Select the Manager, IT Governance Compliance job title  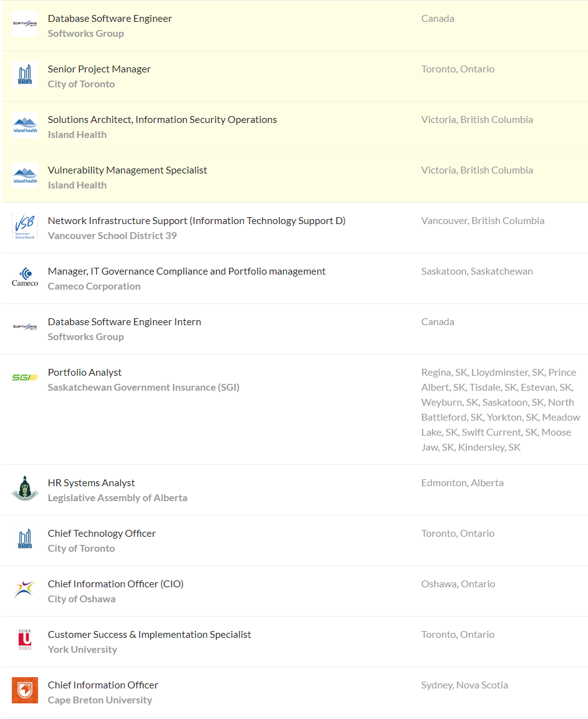tap(187, 271)
